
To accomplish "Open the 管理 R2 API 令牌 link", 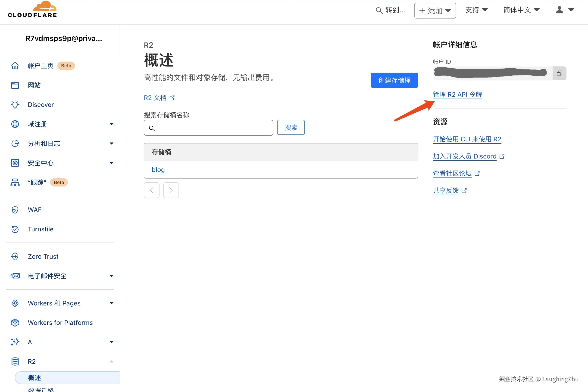I will click(457, 94).
